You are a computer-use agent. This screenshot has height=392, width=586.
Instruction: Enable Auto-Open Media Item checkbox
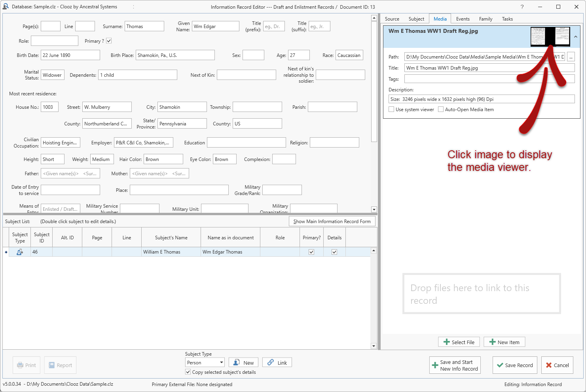pyautogui.click(x=441, y=110)
